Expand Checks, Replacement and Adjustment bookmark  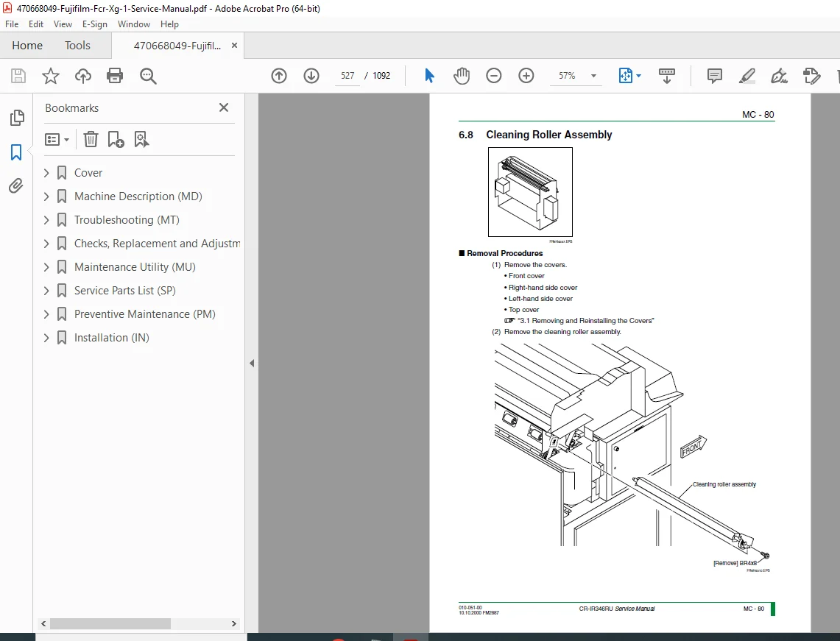pyautogui.click(x=46, y=244)
